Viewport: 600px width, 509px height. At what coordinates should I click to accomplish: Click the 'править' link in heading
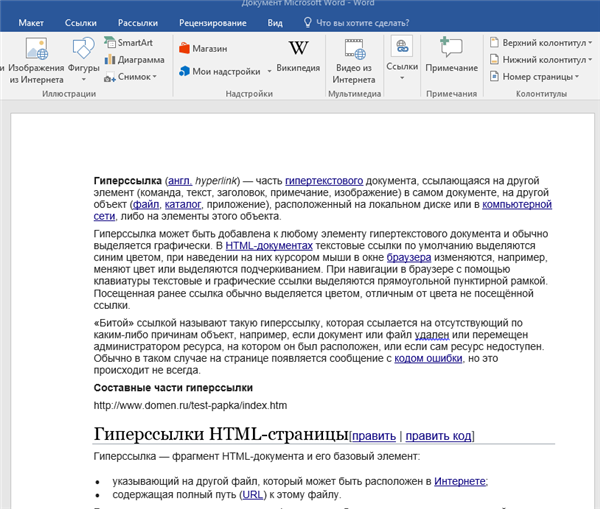(374, 436)
